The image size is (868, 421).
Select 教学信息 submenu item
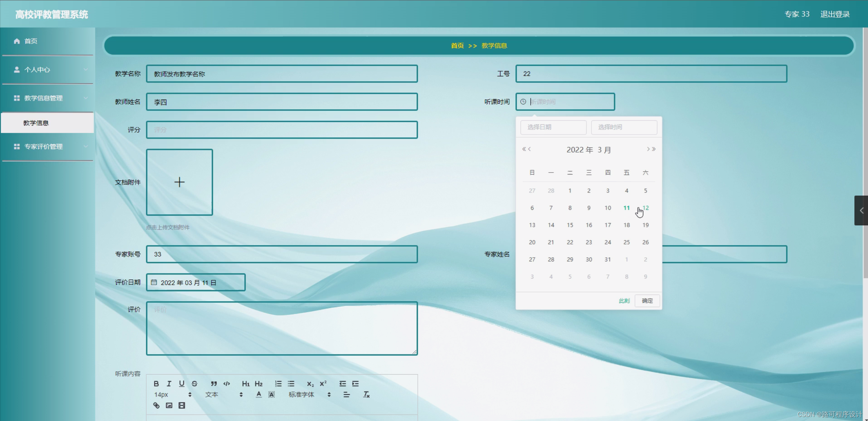point(36,123)
